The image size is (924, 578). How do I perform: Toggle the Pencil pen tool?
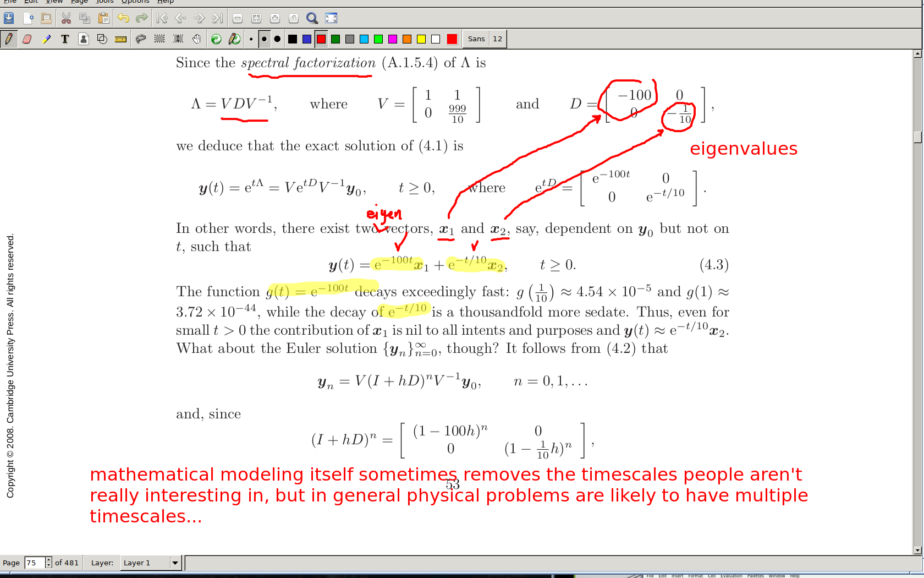pos(9,39)
